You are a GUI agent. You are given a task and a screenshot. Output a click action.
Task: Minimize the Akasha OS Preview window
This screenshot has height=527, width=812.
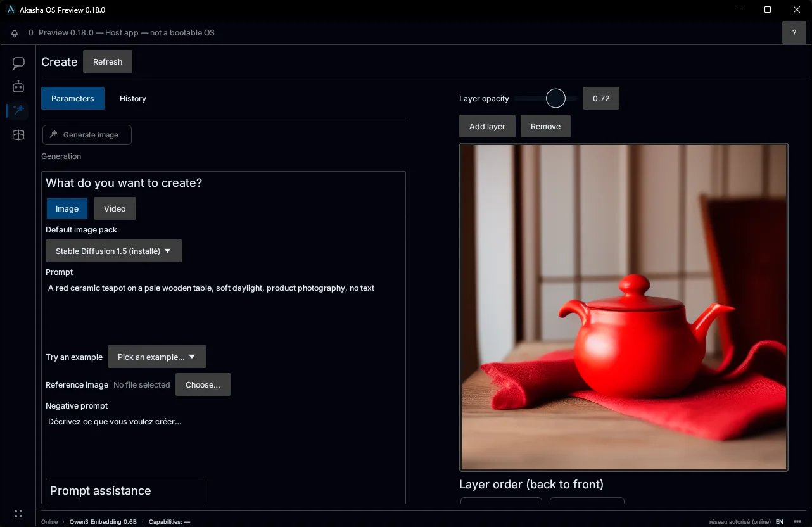click(739, 10)
